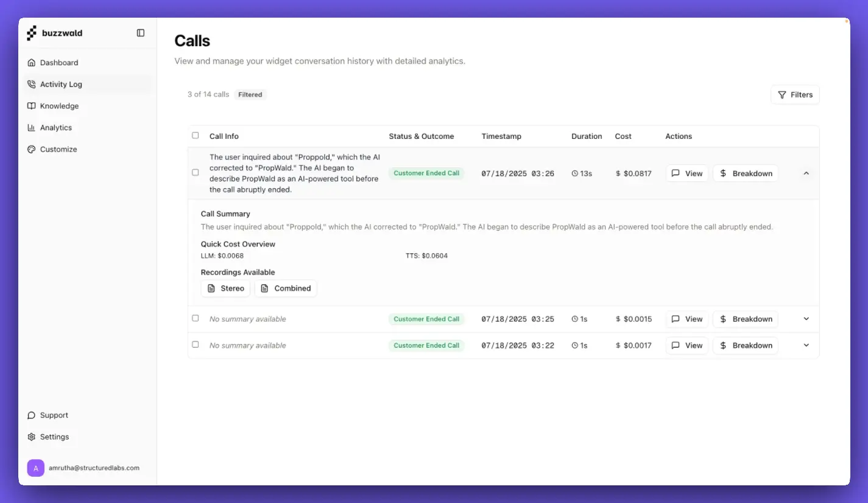
Task: Play the Stereo recording of the call
Action: (x=225, y=288)
